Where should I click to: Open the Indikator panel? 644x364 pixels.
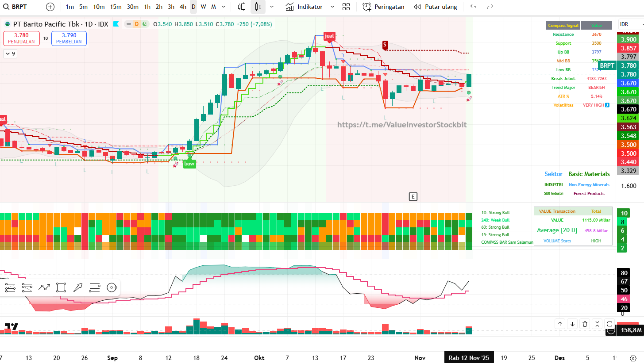304,7
